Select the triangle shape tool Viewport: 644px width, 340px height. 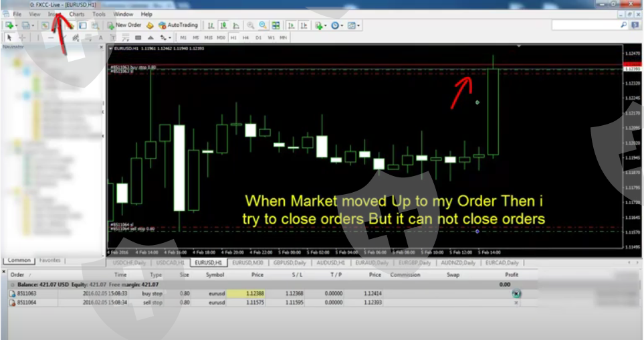150,37
